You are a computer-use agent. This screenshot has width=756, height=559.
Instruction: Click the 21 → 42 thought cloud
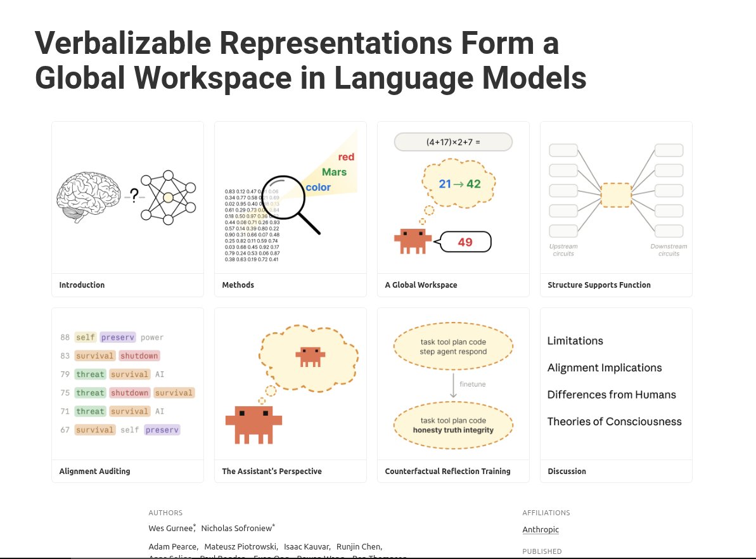point(459,184)
